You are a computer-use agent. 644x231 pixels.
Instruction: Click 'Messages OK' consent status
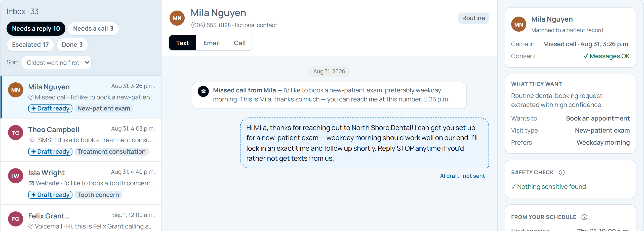point(607,56)
